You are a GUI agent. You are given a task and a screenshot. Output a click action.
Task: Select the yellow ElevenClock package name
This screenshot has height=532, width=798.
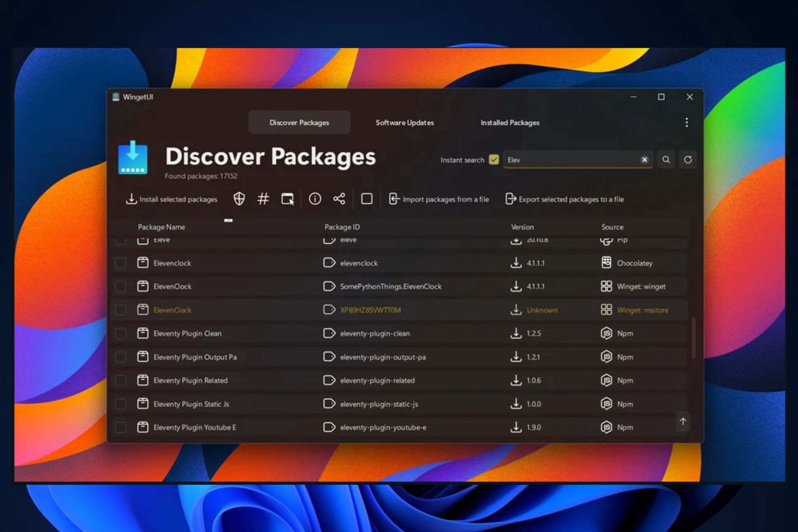click(x=172, y=310)
